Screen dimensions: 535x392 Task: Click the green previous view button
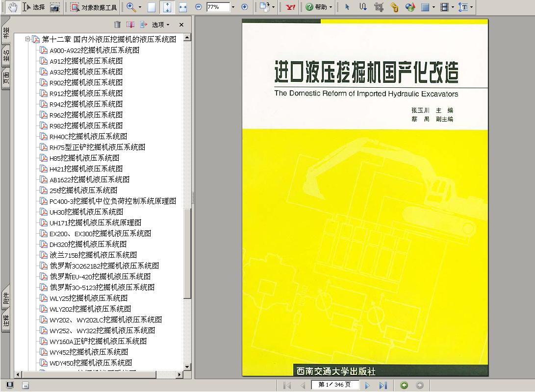(x=404, y=385)
